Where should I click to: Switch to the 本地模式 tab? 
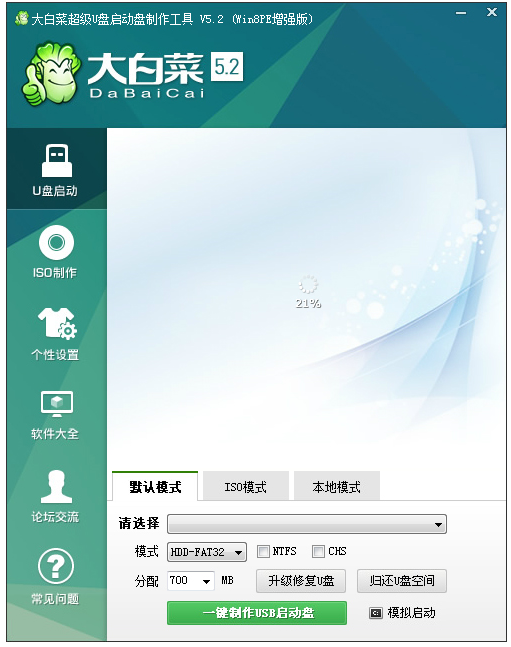(x=336, y=486)
